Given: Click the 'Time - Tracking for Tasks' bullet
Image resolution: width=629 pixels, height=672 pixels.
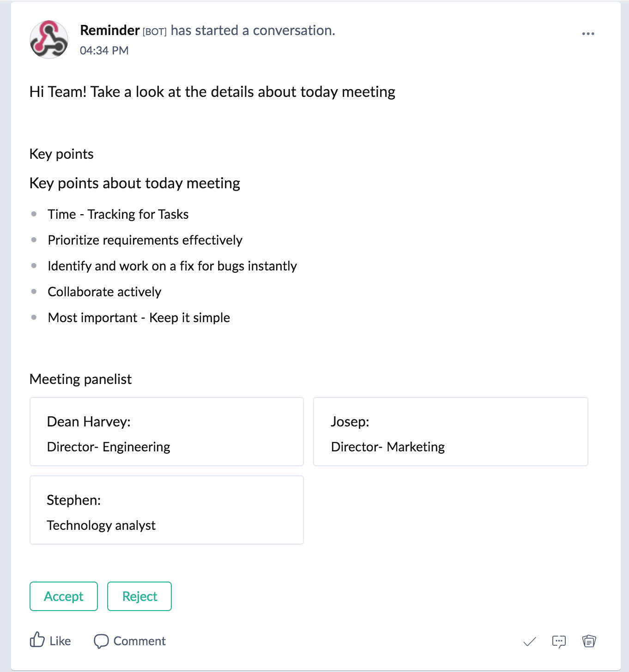Looking at the screenshot, I should [x=118, y=214].
